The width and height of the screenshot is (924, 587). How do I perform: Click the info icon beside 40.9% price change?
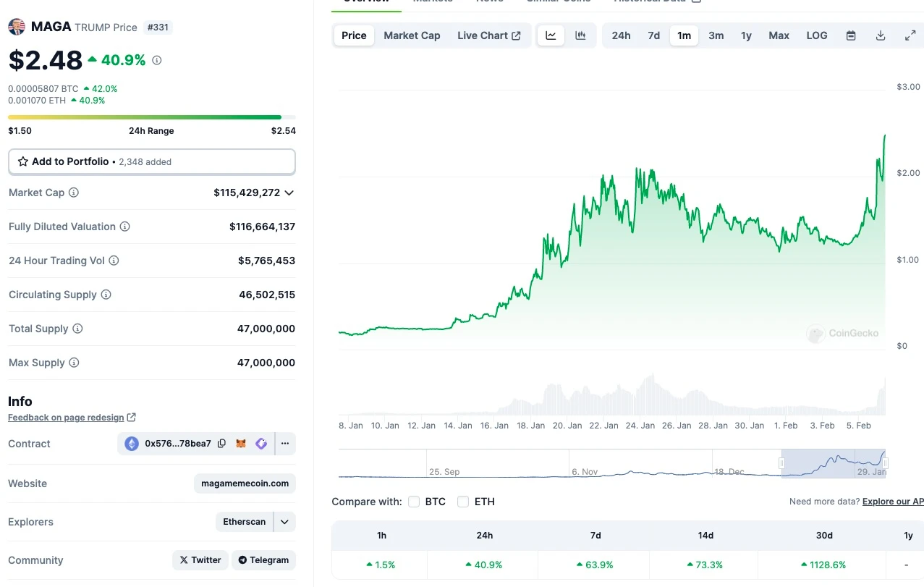[x=157, y=61]
